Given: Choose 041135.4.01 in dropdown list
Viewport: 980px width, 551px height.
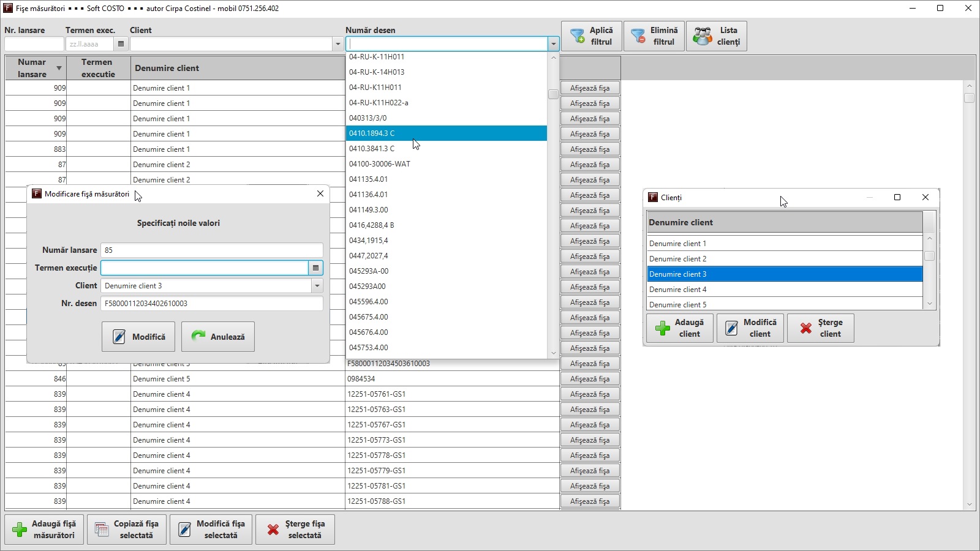Looking at the screenshot, I should (368, 179).
